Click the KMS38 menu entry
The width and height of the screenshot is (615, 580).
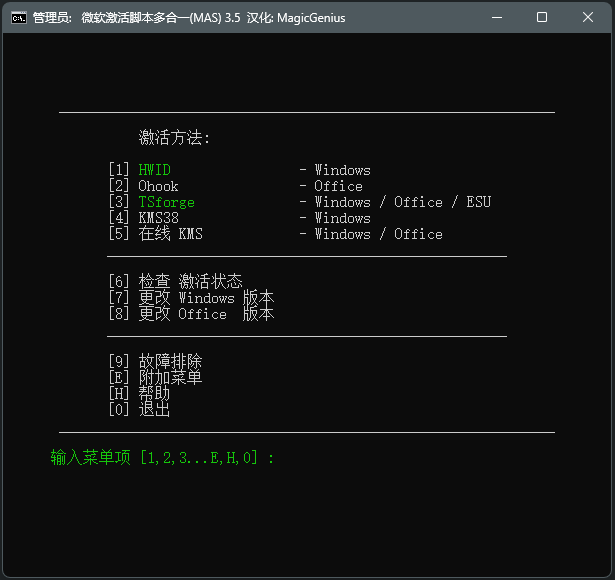[158, 218]
